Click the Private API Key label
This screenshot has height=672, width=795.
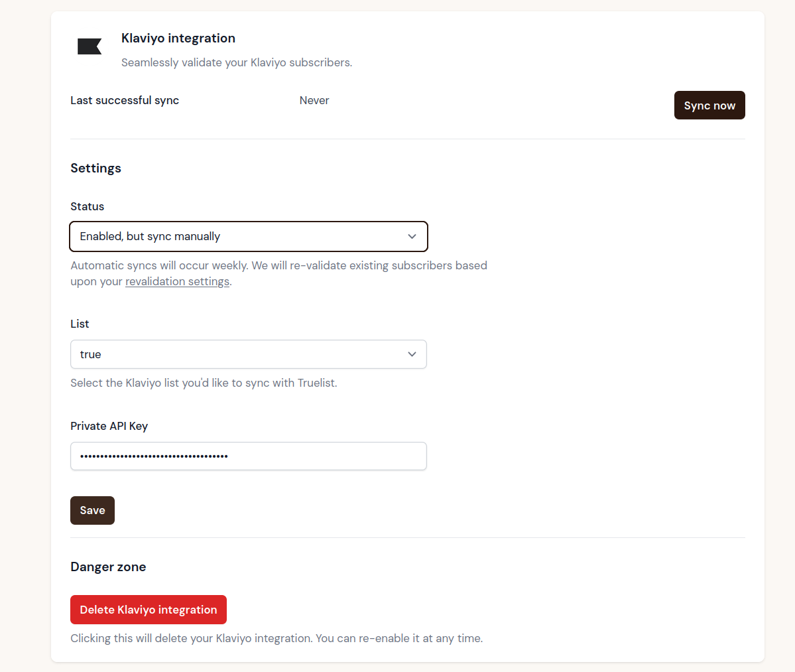[x=109, y=426]
